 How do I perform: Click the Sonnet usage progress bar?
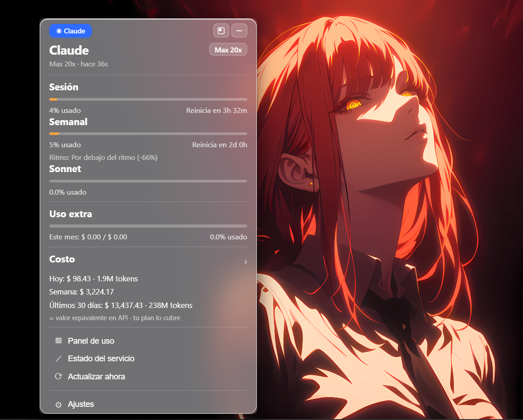click(148, 181)
